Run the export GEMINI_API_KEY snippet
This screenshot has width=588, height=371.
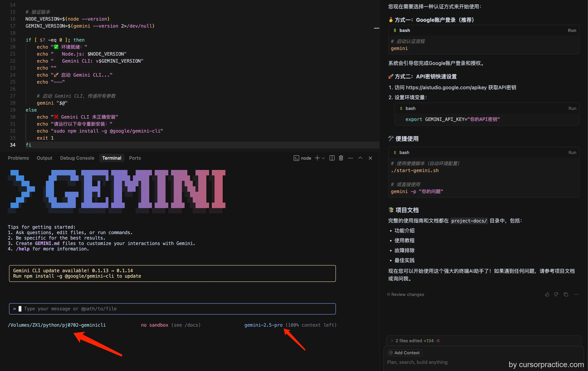tap(572, 108)
